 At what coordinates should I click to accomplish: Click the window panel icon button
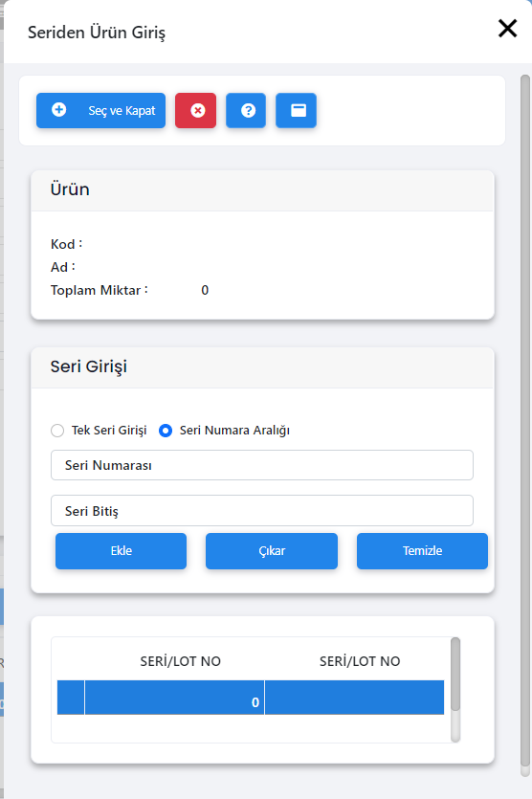pyautogui.click(x=296, y=111)
